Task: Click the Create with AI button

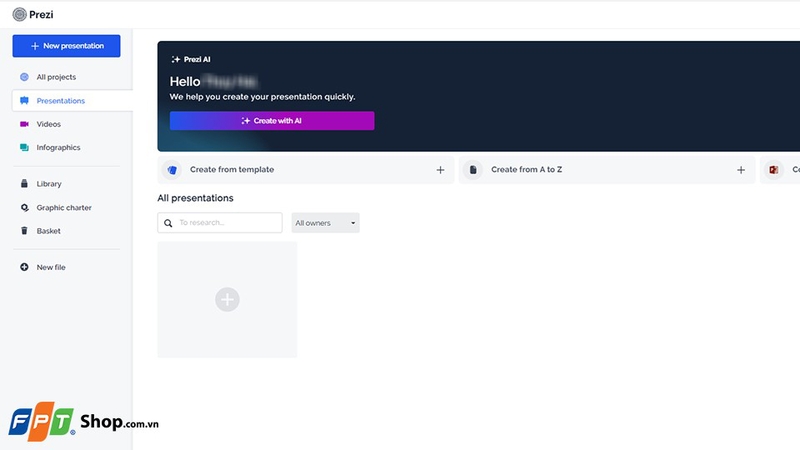Action: [272, 121]
